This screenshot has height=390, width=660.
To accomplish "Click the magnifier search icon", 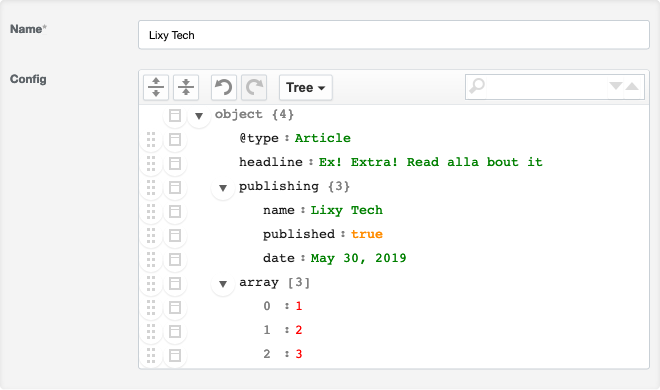I will 477,86.
